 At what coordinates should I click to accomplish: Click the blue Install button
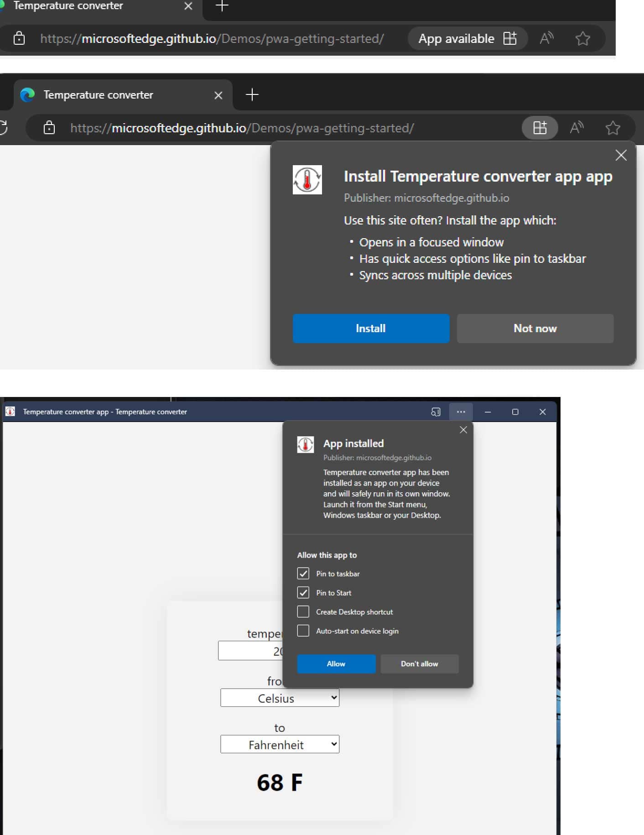(371, 328)
